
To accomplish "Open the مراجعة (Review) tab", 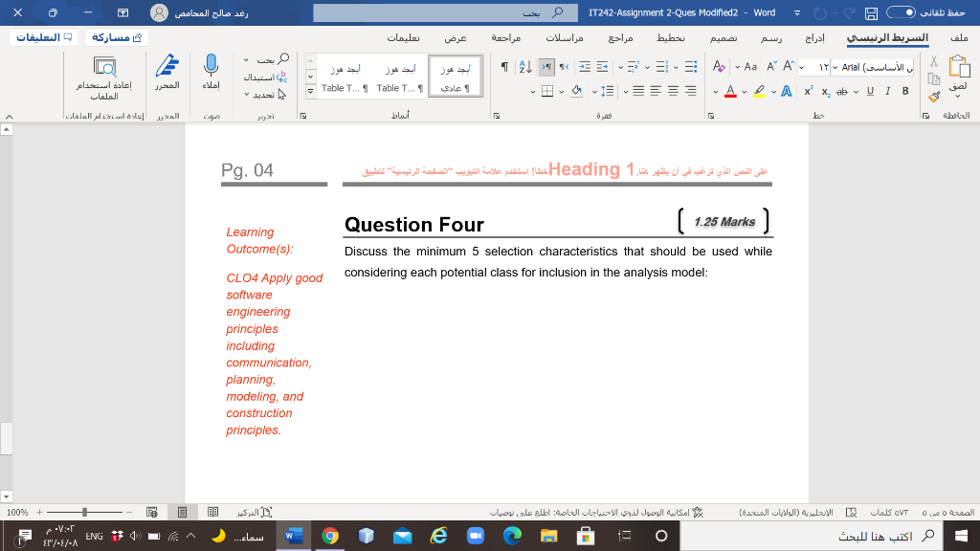I will coord(506,38).
